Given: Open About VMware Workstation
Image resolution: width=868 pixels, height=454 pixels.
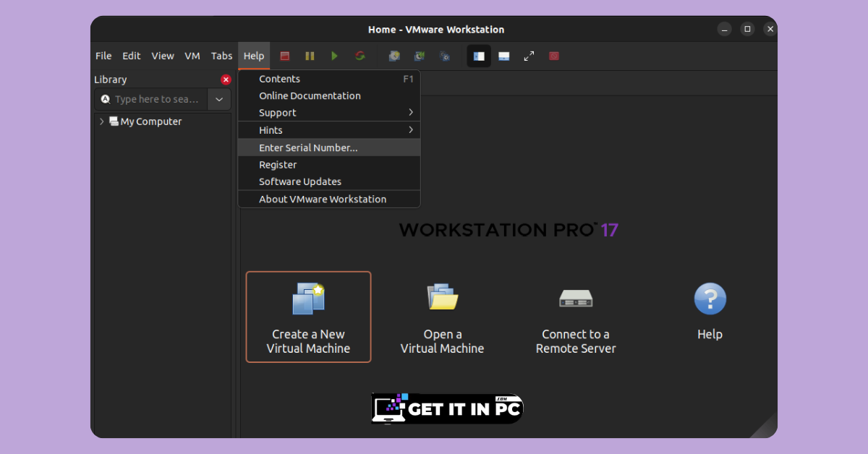Looking at the screenshot, I should (329, 199).
